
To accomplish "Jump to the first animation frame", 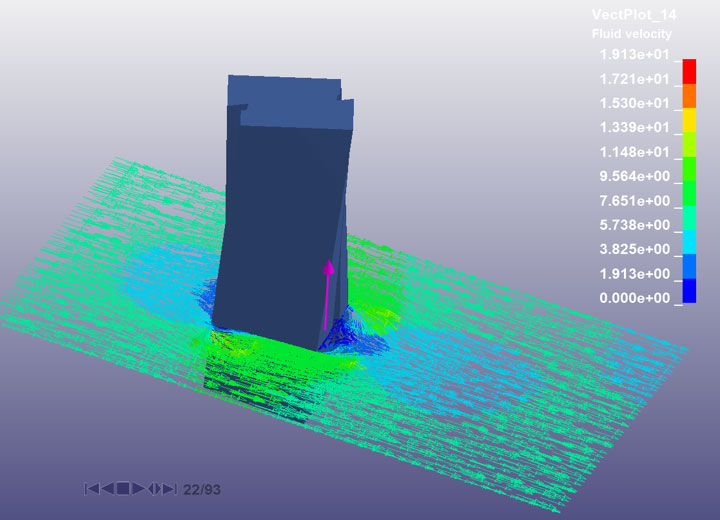I will coord(92,489).
